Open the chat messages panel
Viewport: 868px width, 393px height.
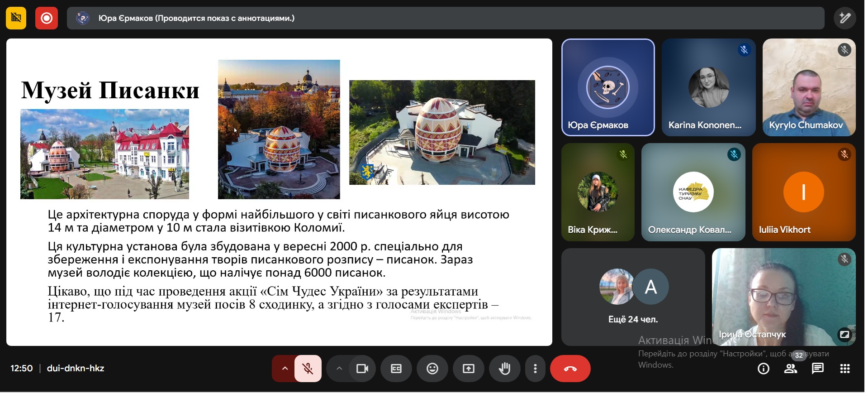818,369
